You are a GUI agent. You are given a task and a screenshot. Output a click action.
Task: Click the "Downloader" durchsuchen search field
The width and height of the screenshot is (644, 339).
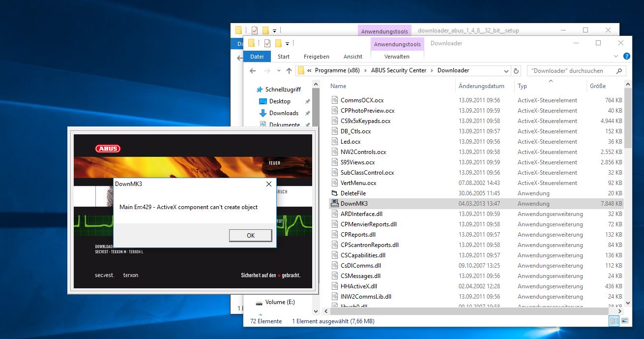(567, 71)
